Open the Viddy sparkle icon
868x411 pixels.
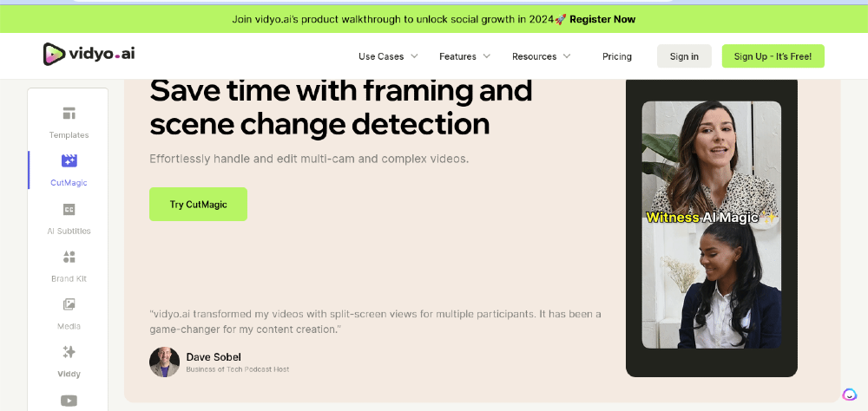coord(69,352)
